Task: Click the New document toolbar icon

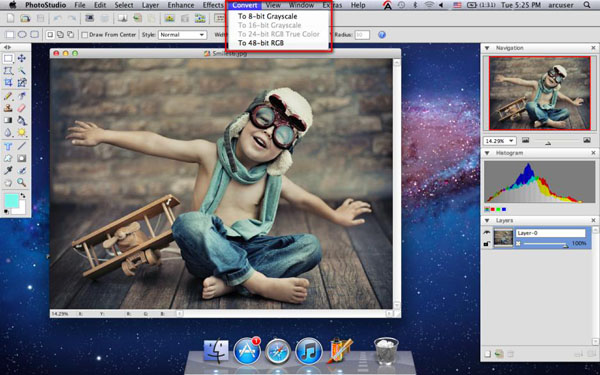Action: tap(11, 18)
